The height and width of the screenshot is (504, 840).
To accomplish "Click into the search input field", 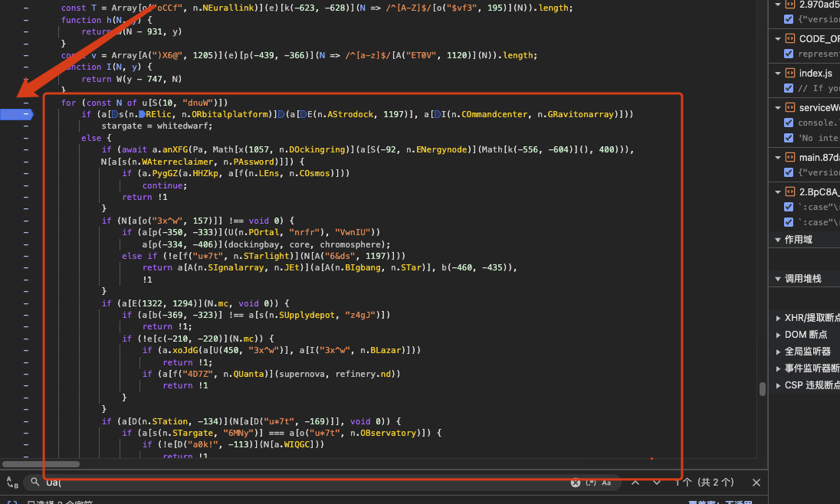I will [307, 483].
